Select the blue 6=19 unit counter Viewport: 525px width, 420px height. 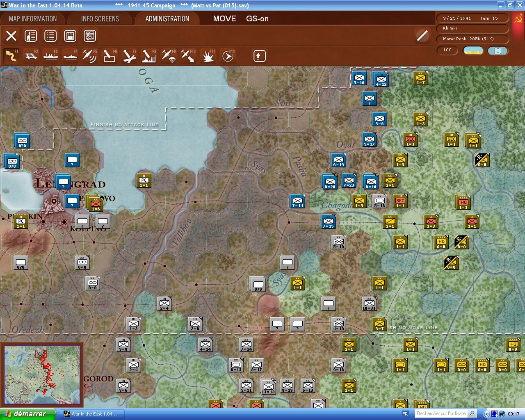tap(339, 160)
